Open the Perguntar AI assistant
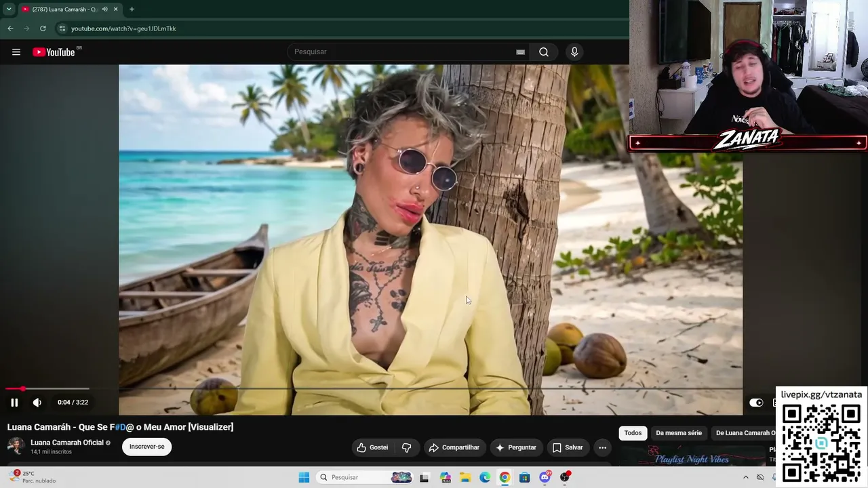868x488 pixels. tap(515, 447)
